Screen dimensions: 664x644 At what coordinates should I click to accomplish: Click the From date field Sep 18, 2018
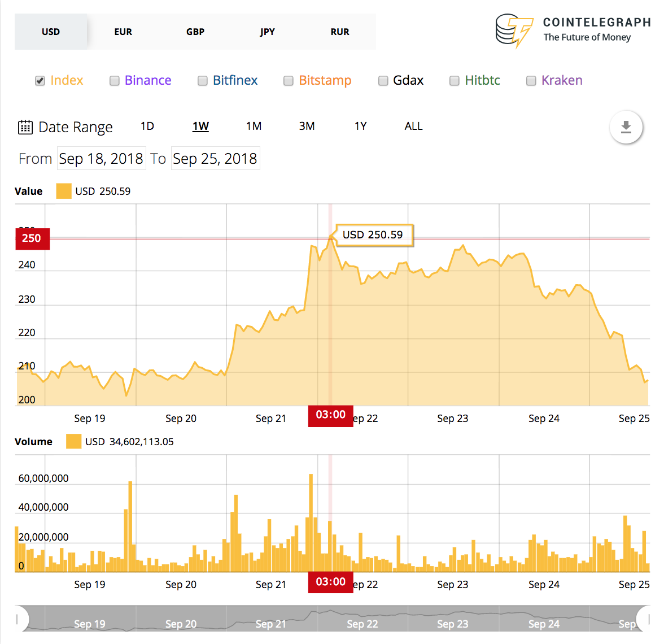102,158
